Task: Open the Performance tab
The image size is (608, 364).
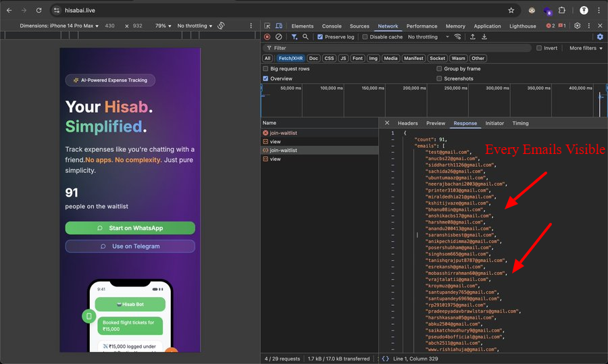Action: pyautogui.click(x=422, y=26)
